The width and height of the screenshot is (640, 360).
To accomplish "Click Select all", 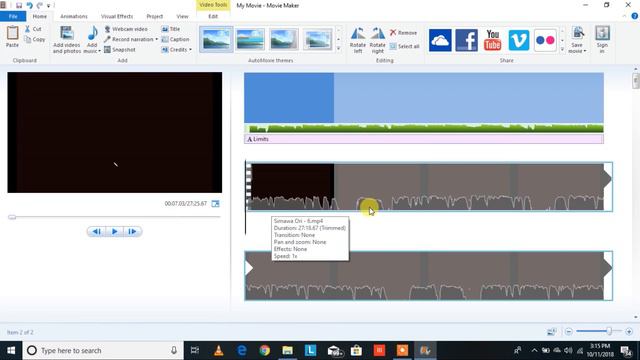I will (x=404, y=47).
